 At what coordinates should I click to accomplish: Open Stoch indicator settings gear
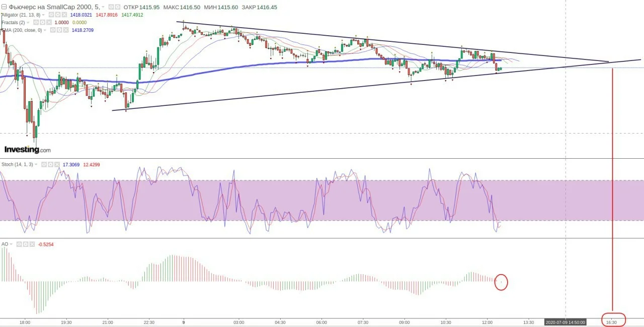pyautogui.click(x=50, y=165)
